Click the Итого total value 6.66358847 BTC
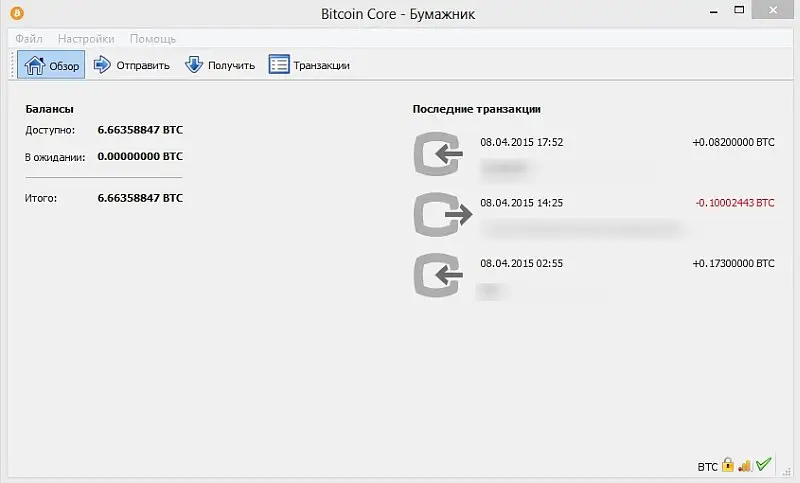 pos(140,198)
